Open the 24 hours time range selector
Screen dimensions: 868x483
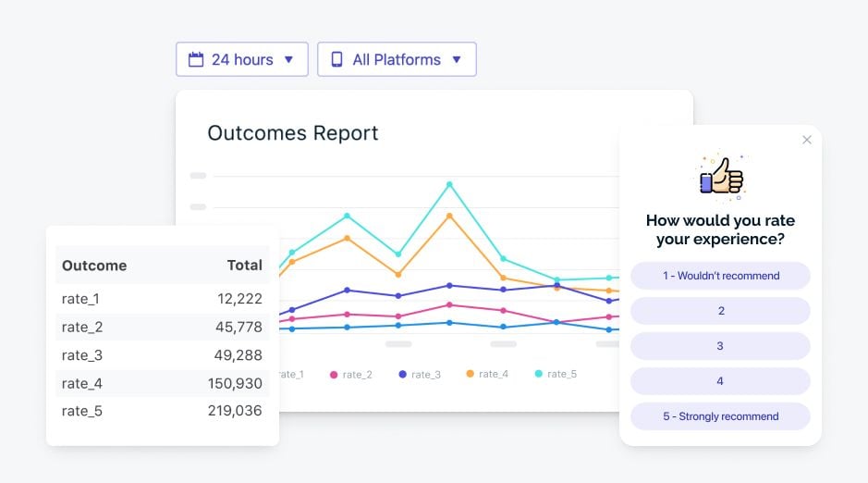click(x=242, y=59)
